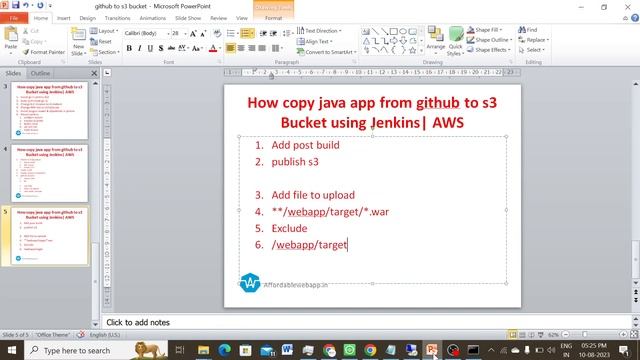Screen dimensions: 640x360
Task: Switch to the Transitions tab
Action: coord(118,18)
